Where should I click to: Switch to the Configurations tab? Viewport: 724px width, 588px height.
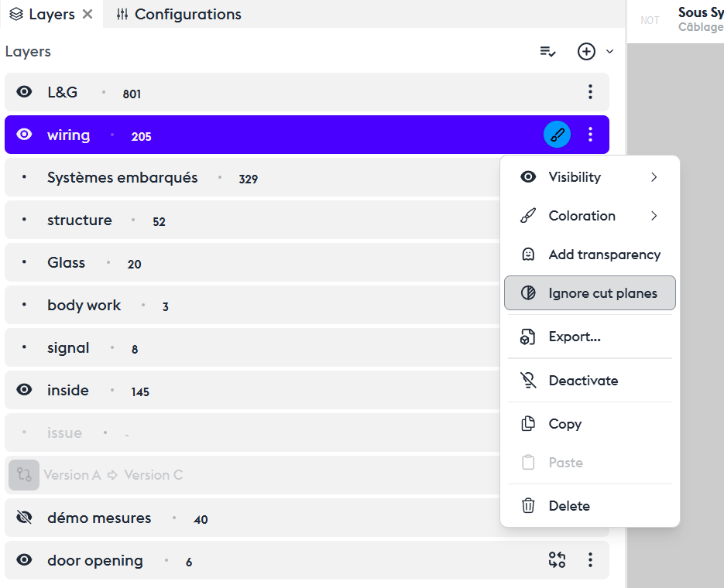click(x=178, y=14)
